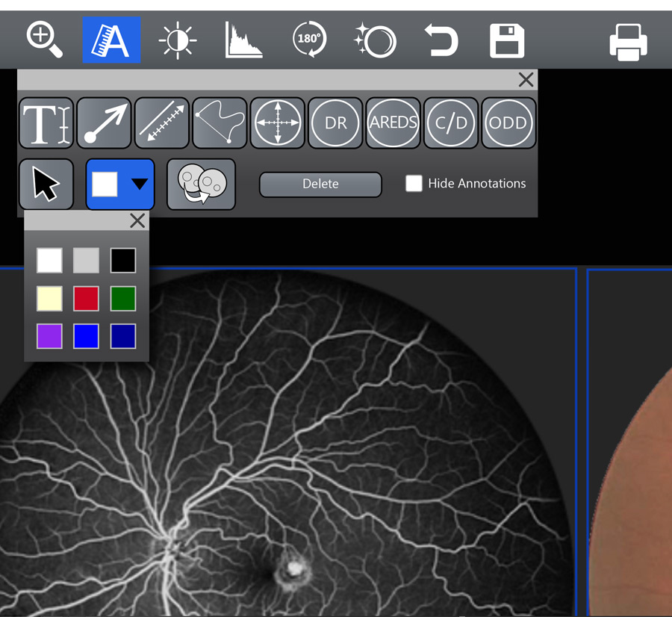The height and width of the screenshot is (617, 672).
Task: Pick the red color swatch
Action: (86, 299)
